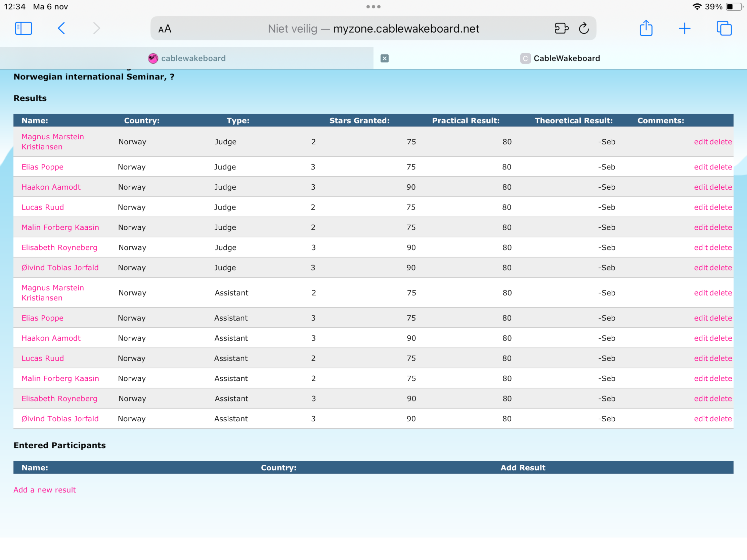Open Øivind Tobias Jorfald Assistant name link

(60, 419)
